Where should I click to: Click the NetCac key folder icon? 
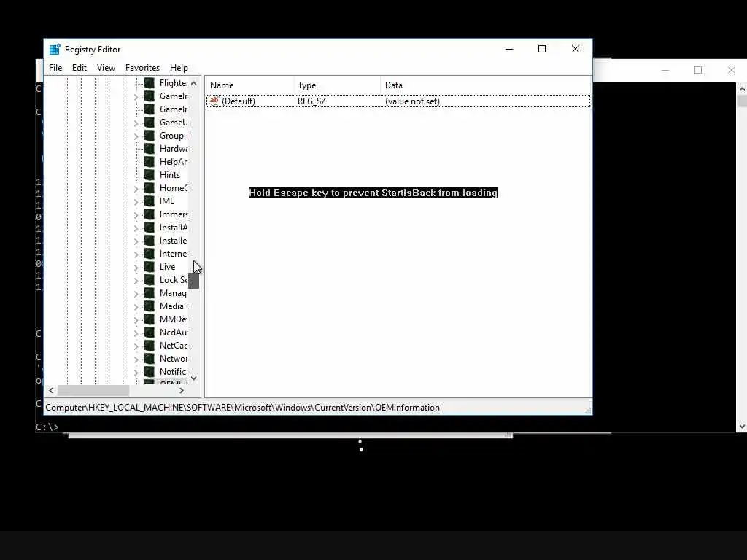pyautogui.click(x=150, y=346)
